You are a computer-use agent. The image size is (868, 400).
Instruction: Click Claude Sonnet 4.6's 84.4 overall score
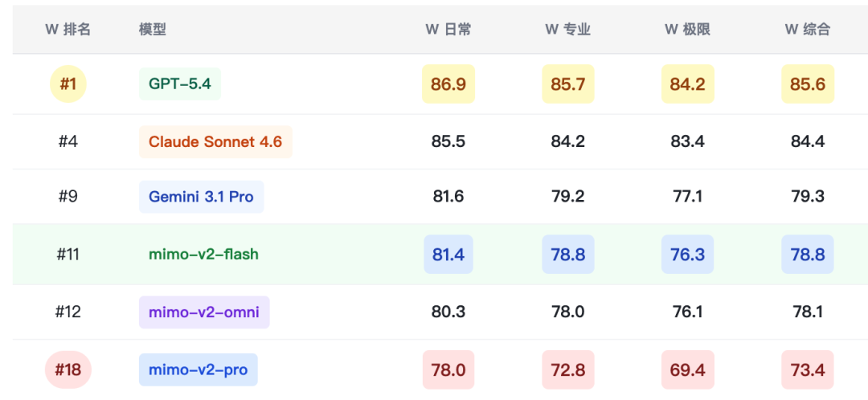pyautogui.click(x=807, y=142)
